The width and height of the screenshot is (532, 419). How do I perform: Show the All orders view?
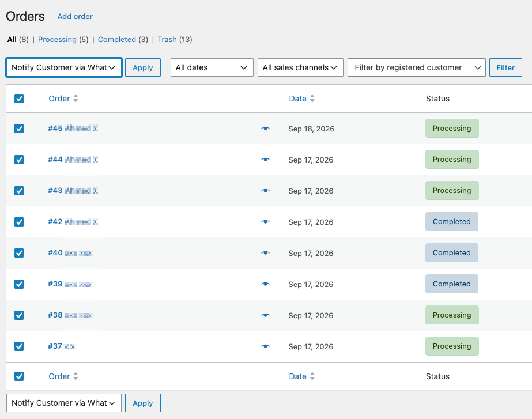click(x=12, y=39)
